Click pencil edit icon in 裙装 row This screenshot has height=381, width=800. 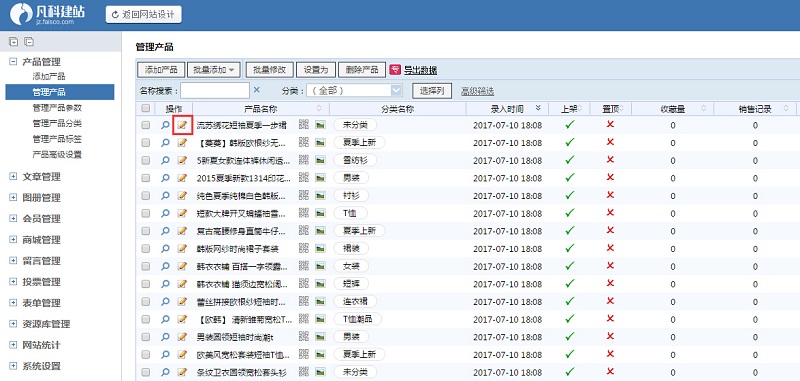tap(182, 248)
